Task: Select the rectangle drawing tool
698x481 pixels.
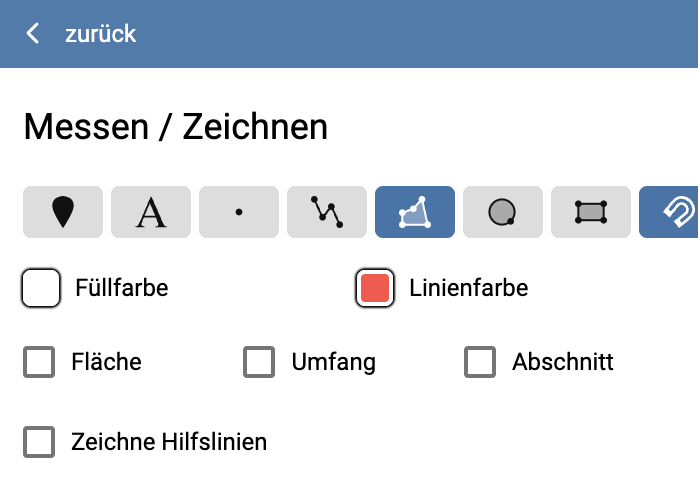Action: 591,212
